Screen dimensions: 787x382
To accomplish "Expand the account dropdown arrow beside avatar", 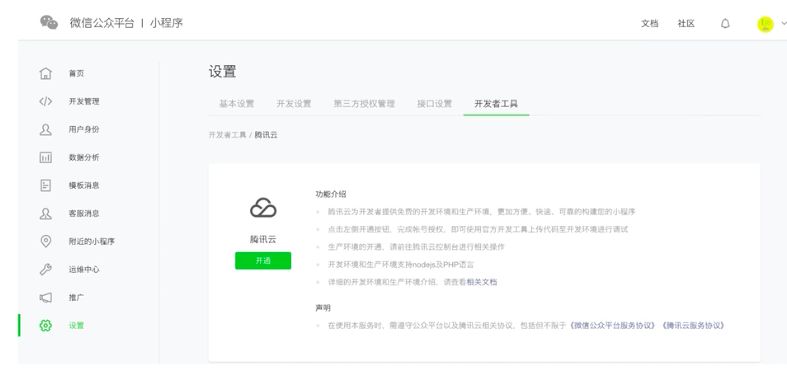I will click(x=783, y=24).
